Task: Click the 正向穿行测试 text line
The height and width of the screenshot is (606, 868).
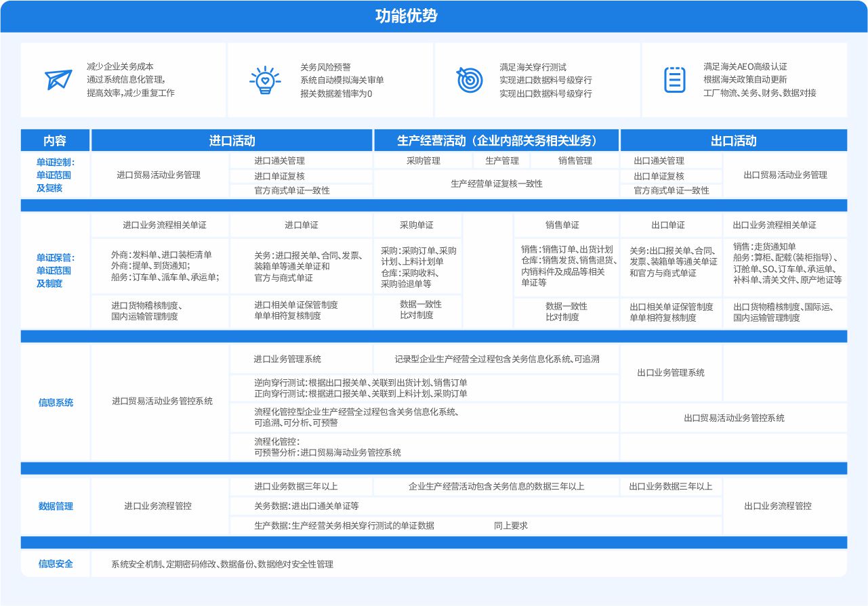Action: click(360, 393)
